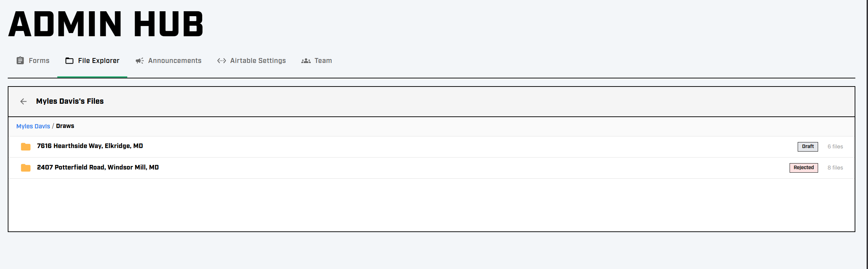The height and width of the screenshot is (269, 868).
Task: Go to the Team tab
Action: (323, 61)
